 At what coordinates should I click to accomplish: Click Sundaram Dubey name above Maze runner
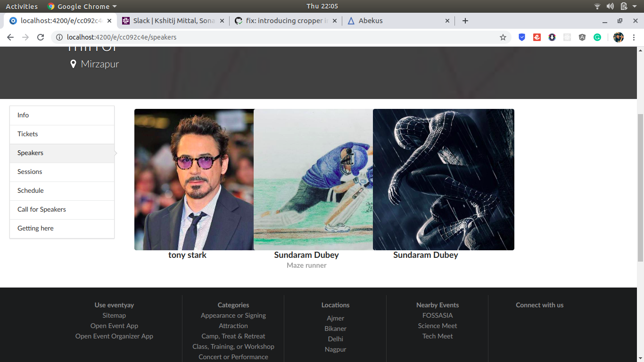306,255
